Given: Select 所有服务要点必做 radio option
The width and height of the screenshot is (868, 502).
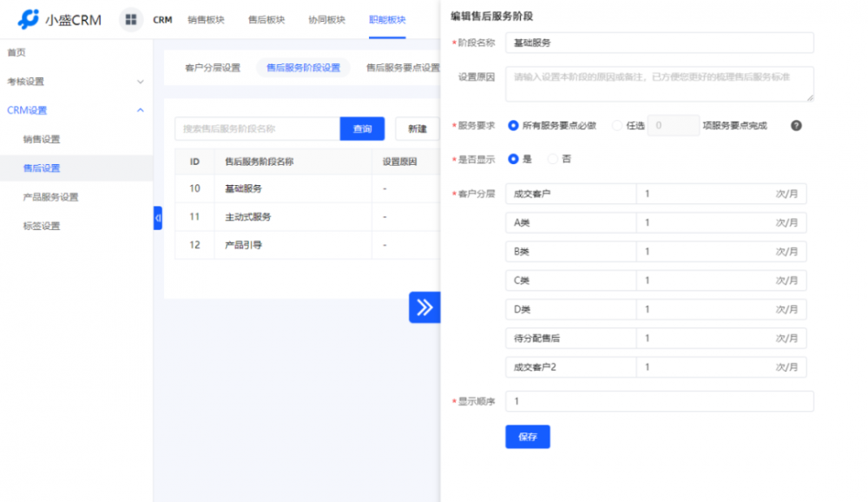Looking at the screenshot, I should pos(513,125).
